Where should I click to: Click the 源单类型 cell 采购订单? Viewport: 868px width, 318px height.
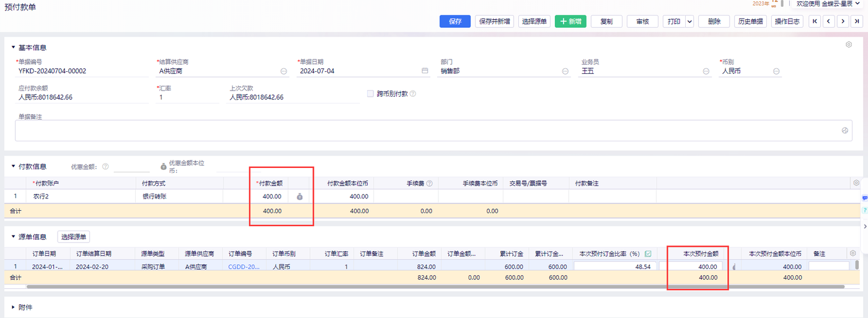pos(157,267)
